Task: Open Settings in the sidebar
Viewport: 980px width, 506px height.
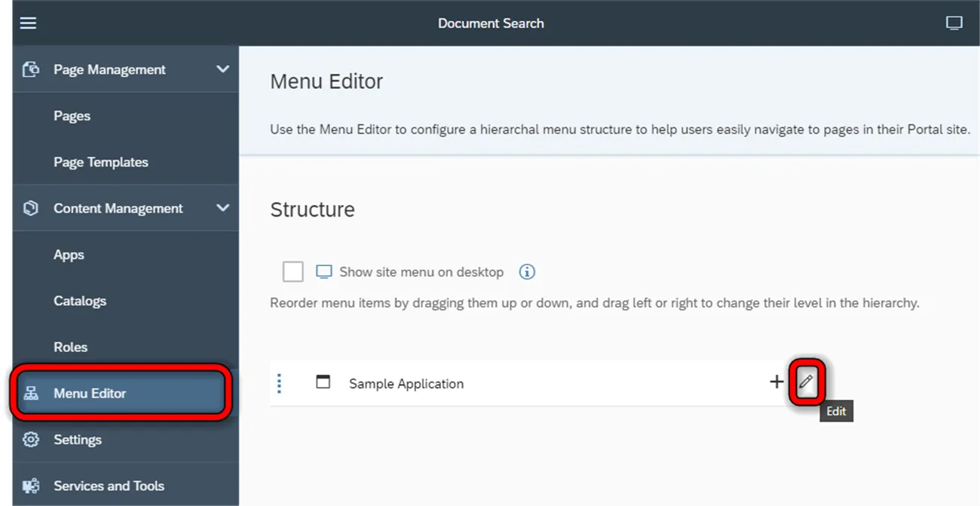Action: pyautogui.click(x=126, y=440)
